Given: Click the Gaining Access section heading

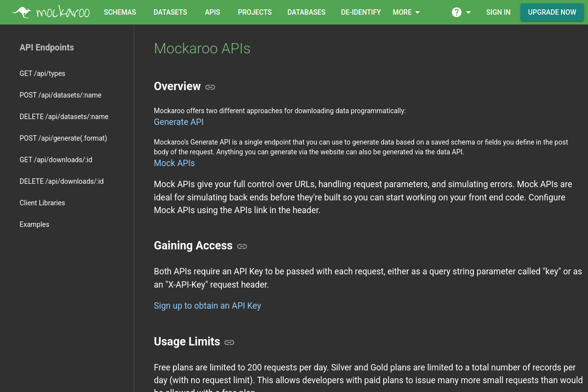Looking at the screenshot, I should click(x=193, y=245).
